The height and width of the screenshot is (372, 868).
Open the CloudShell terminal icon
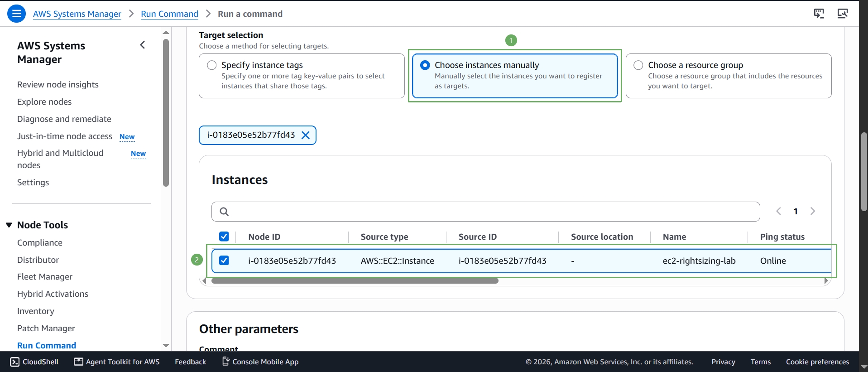pyautogui.click(x=15, y=362)
